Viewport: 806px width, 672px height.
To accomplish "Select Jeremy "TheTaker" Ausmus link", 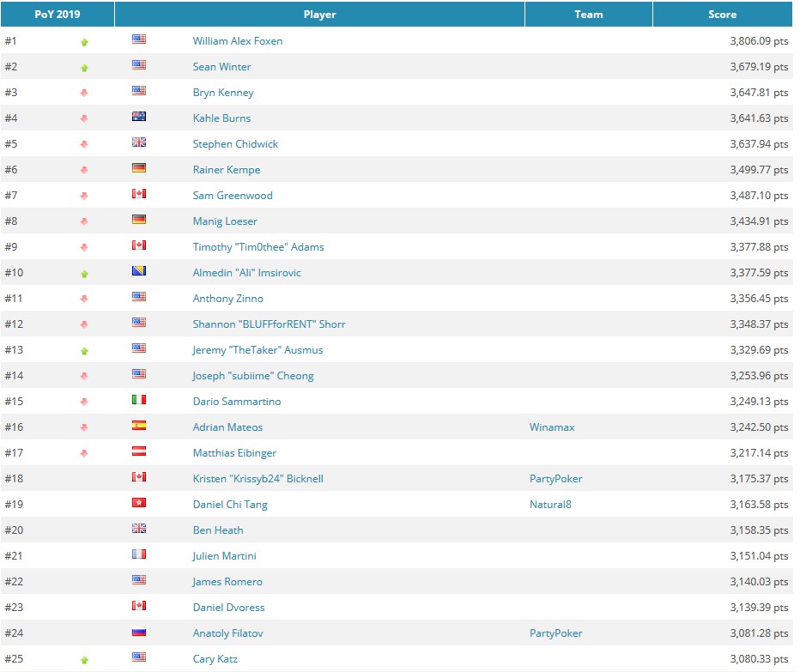I will (258, 350).
